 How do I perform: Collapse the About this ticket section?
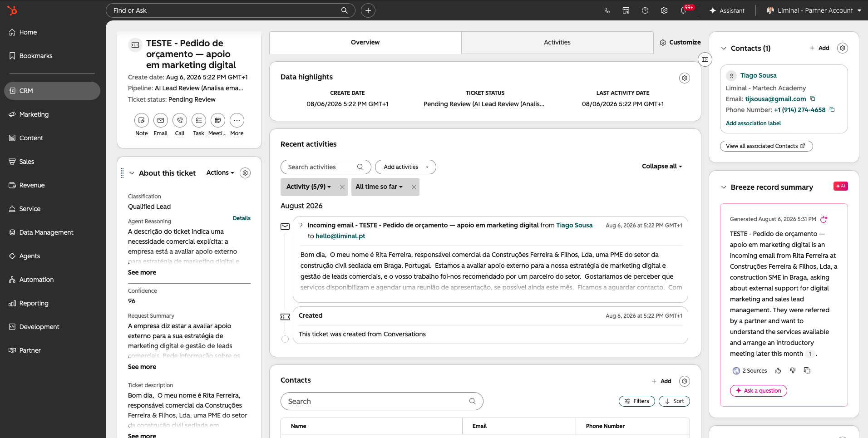click(x=132, y=173)
